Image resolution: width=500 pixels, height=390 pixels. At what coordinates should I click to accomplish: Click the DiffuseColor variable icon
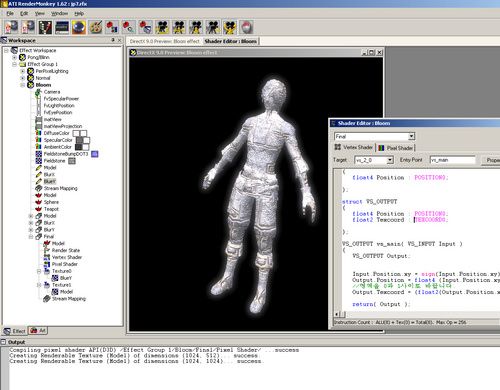coord(38,133)
